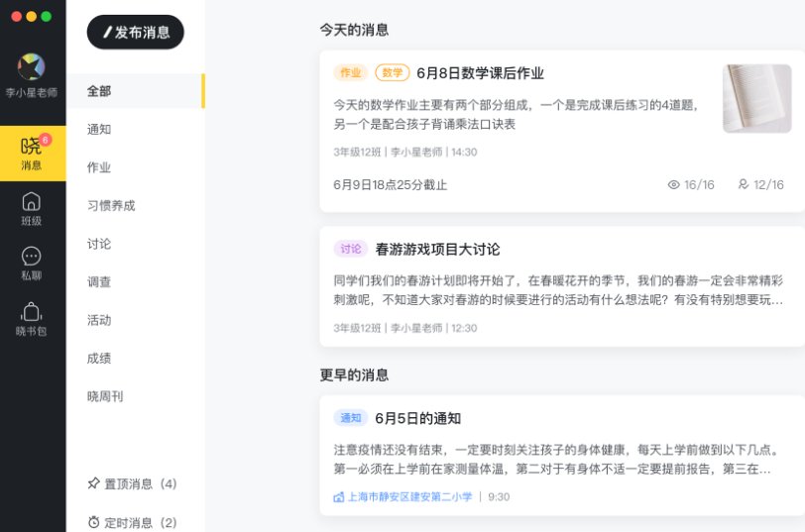Click the orange 作业 tag on homework card
805x532 pixels.
351,73
